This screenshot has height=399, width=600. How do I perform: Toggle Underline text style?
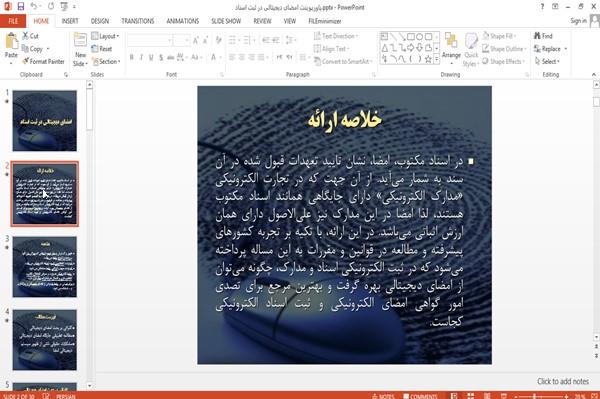pyautogui.click(x=151, y=57)
